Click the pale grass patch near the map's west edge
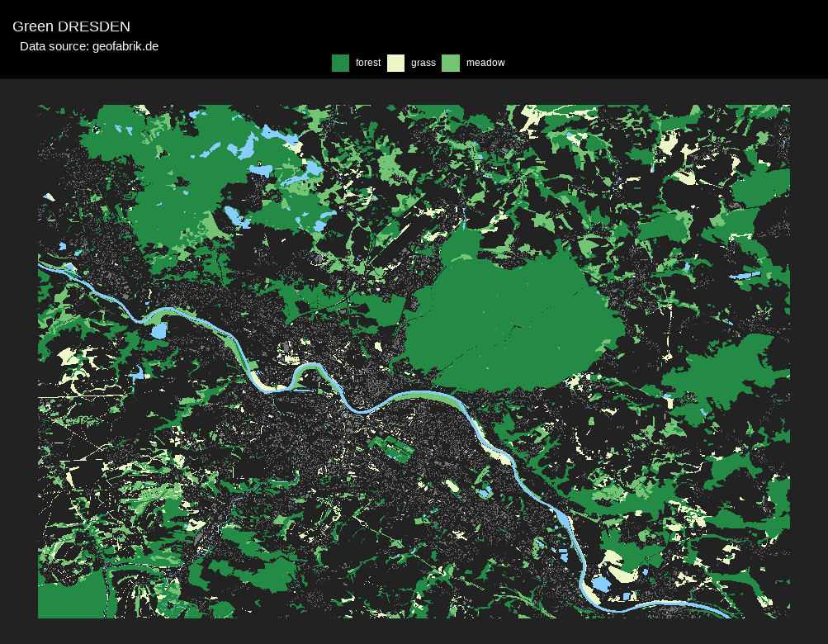Viewport: 828px width, 644px height. coord(68,357)
